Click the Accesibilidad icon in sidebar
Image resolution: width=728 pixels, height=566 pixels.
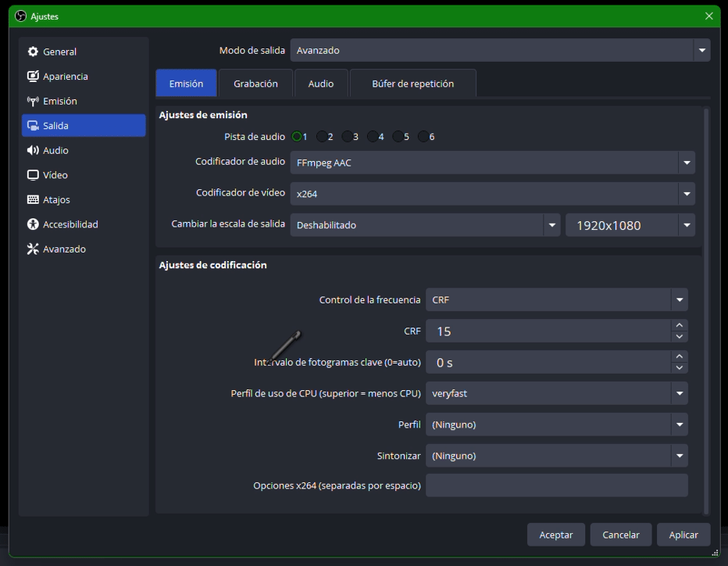point(33,224)
